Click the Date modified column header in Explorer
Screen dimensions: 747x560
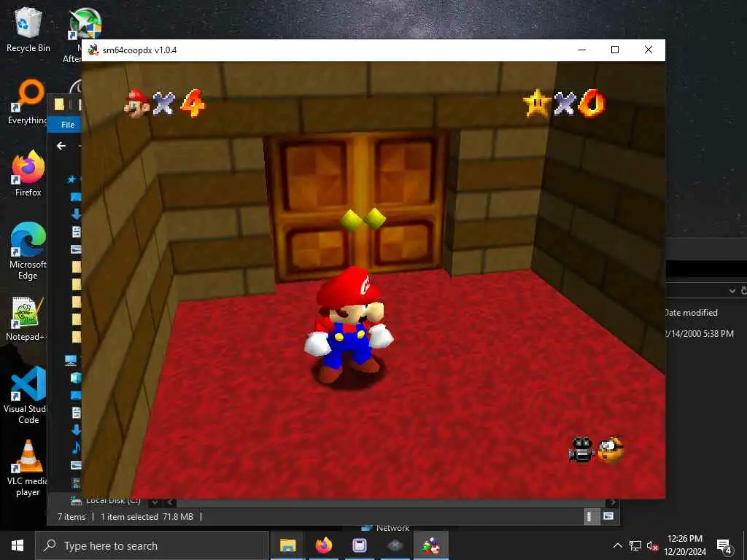[692, 313]
